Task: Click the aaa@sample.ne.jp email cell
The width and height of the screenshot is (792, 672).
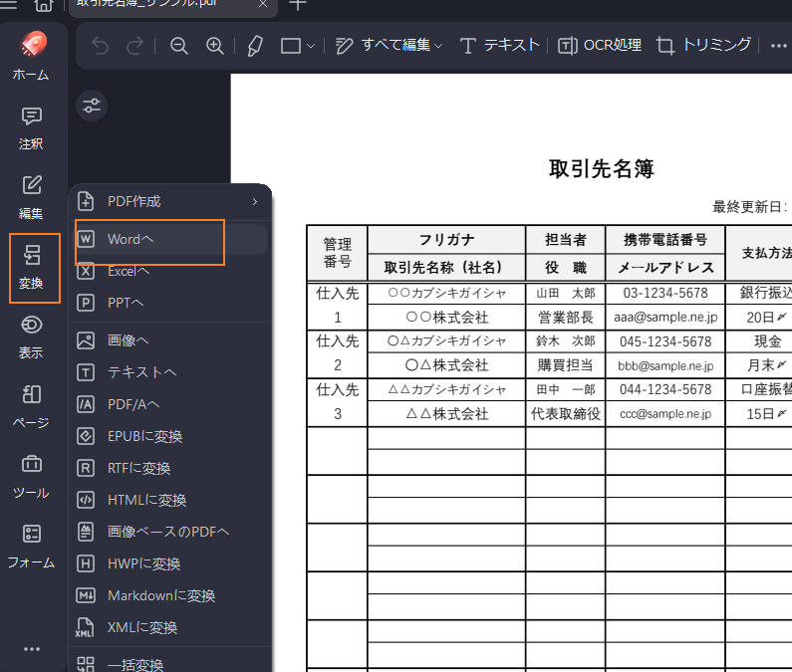Action: click(x=665, y=317)
